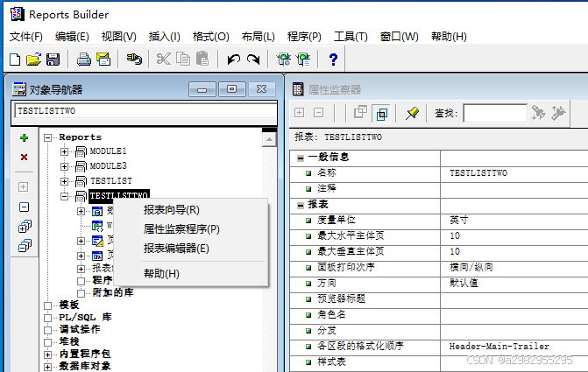Click Property Inspector expand-all plus icon

(x=299, y=112)
